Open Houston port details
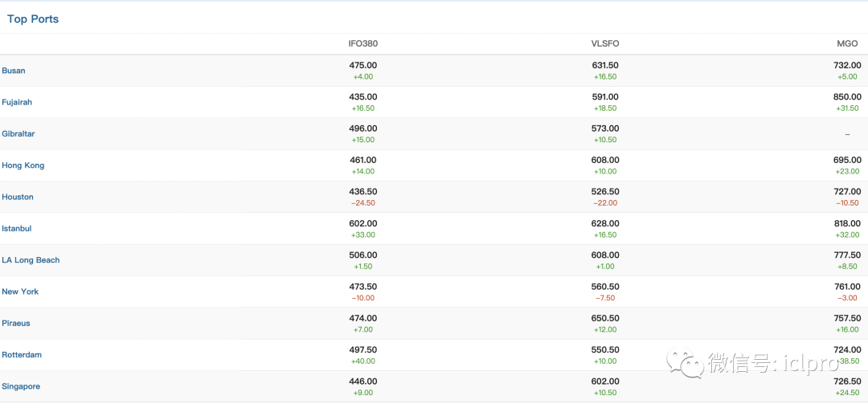 pos(18,197)
